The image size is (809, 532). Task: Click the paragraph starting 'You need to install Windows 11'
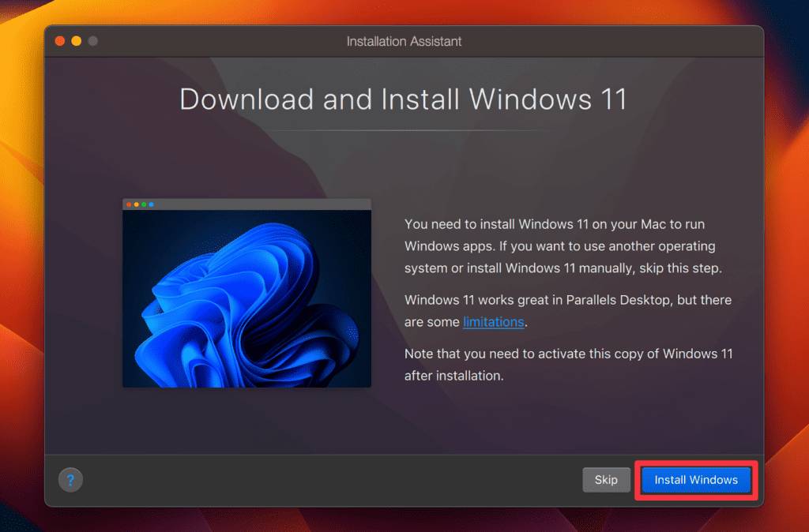point(563,246)
